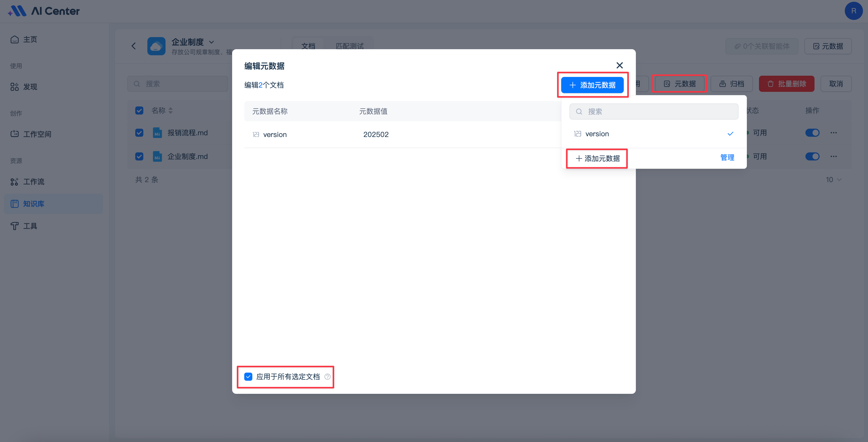Open the user avatar R icon
Screen dimensions: 868x442
[x=853, y=11]
